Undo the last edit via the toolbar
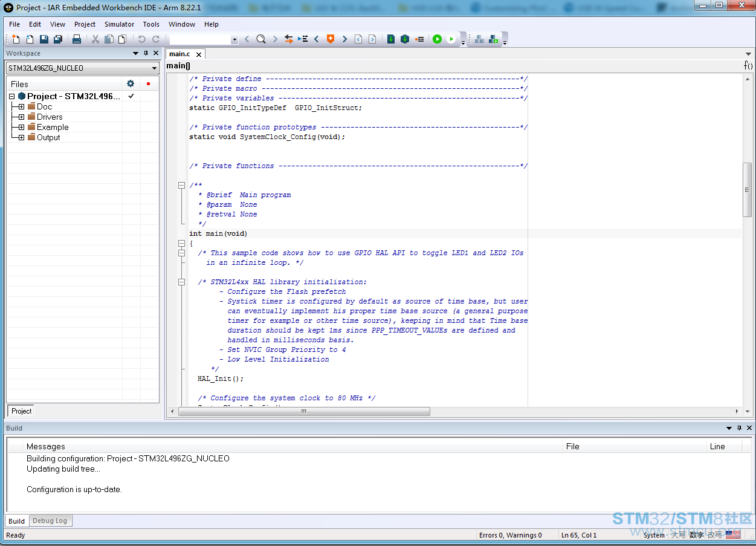Screen dimensions: 756x546 coord(141,39)
